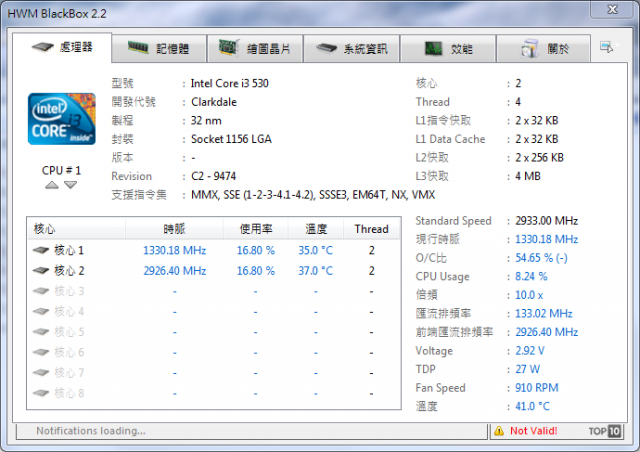The width and height of the screenshot is (640, 452).
Task: Click the 2926.40 MHz value for 核心 2
Action: click(x=174, y=271)
